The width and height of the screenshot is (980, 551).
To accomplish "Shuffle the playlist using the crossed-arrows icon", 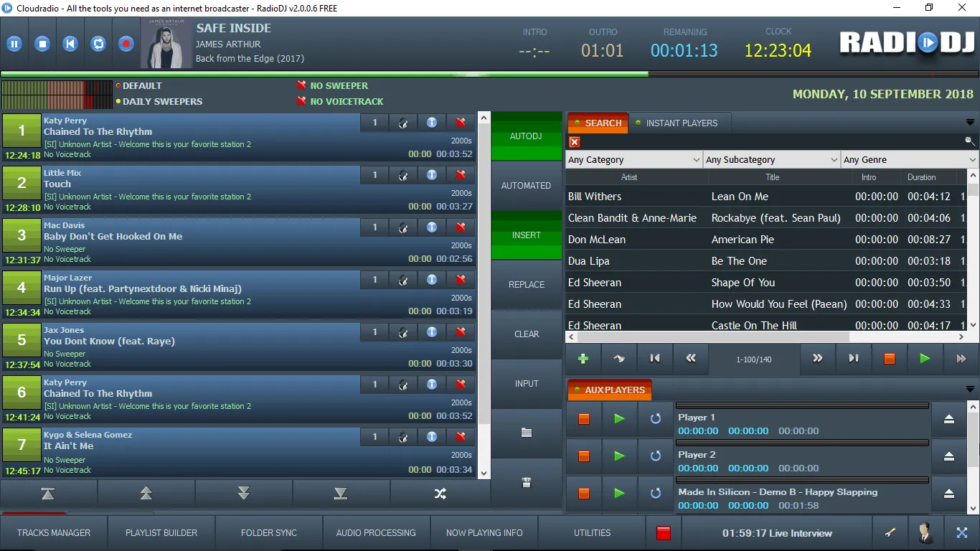I will (440, 494).
